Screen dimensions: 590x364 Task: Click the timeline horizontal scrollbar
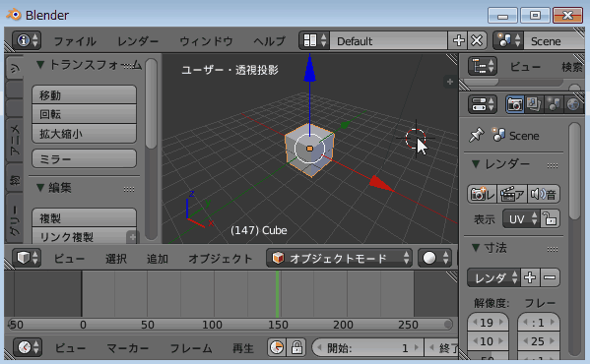pos(229,325)
